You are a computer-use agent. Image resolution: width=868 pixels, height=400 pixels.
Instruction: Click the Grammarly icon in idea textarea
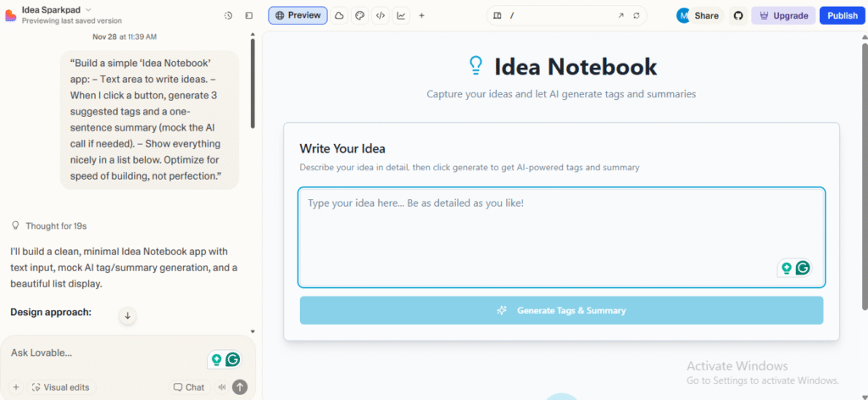point(802,268)
